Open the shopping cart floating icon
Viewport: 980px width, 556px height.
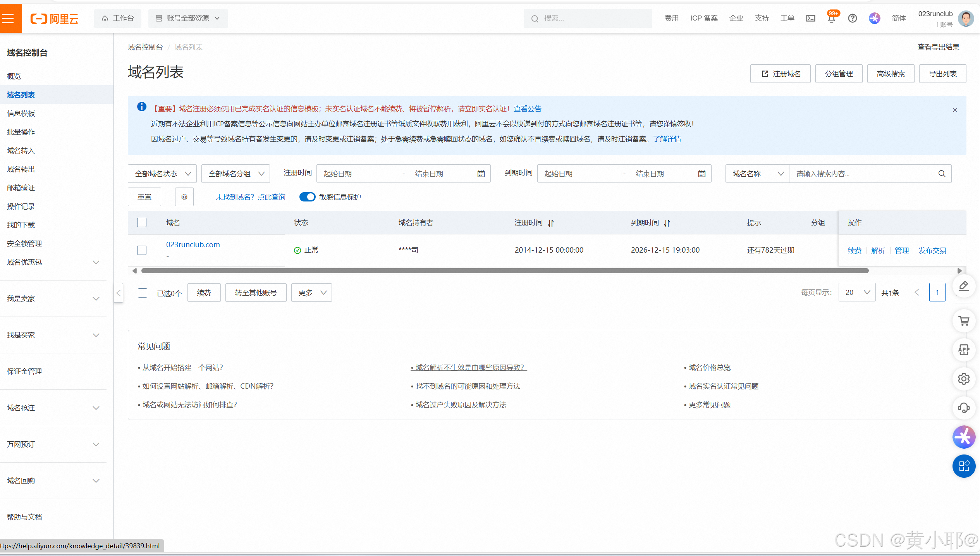(x=963, y=321)
